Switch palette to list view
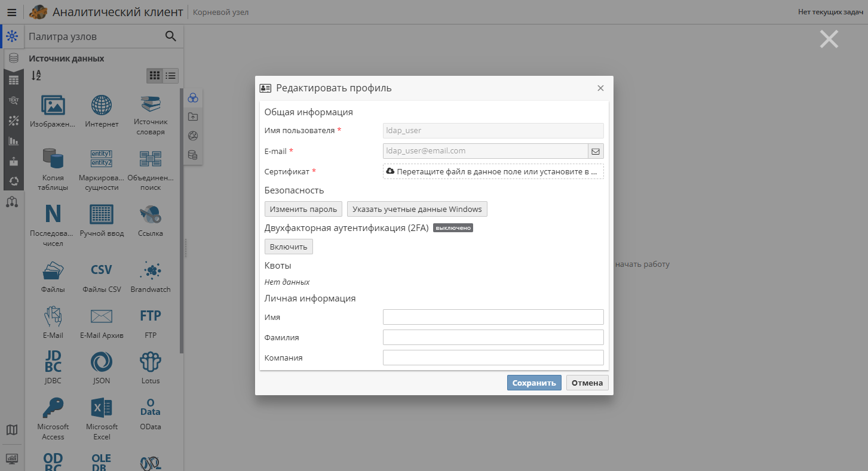This screenshot has height=471, width=868. pos(171,75)
